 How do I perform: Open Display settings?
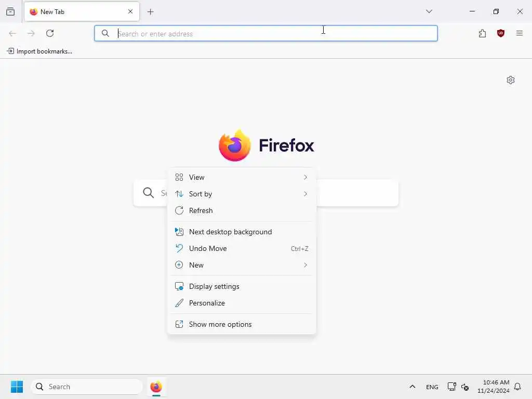tap(242, 287)
